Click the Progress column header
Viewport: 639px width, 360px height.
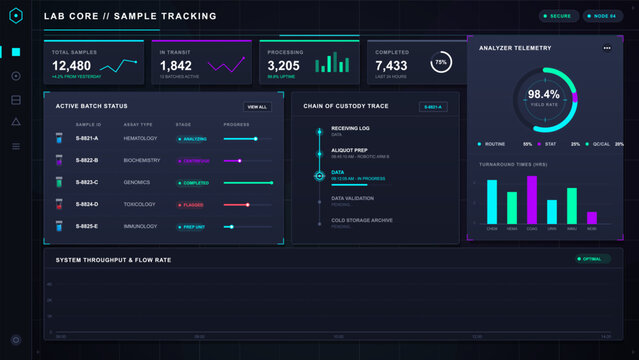(236, 124)
